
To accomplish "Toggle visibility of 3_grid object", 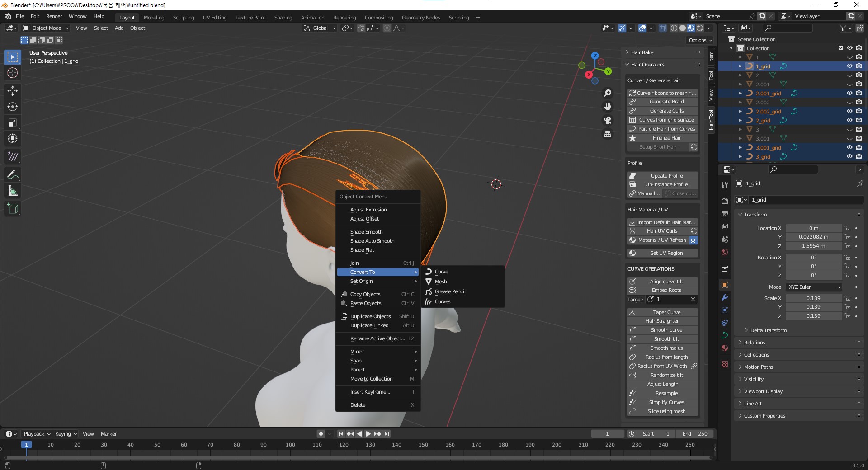I will [849, 157].
